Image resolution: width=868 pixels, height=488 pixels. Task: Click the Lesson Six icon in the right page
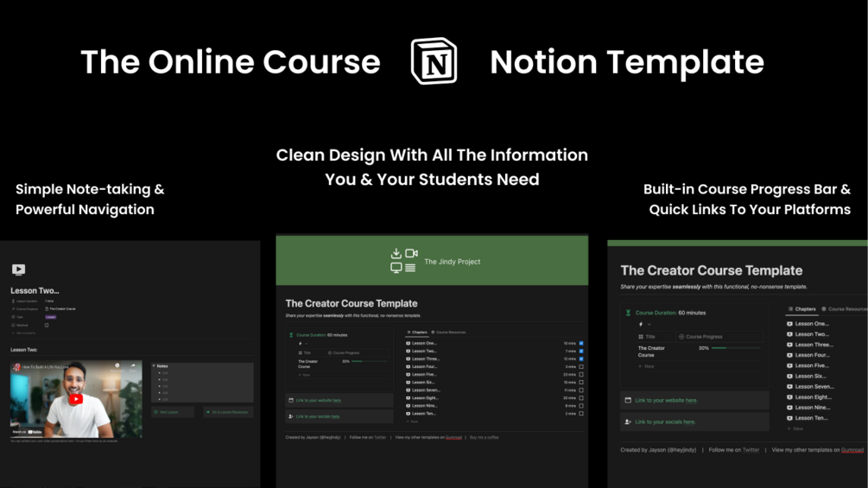coord(789,377)
